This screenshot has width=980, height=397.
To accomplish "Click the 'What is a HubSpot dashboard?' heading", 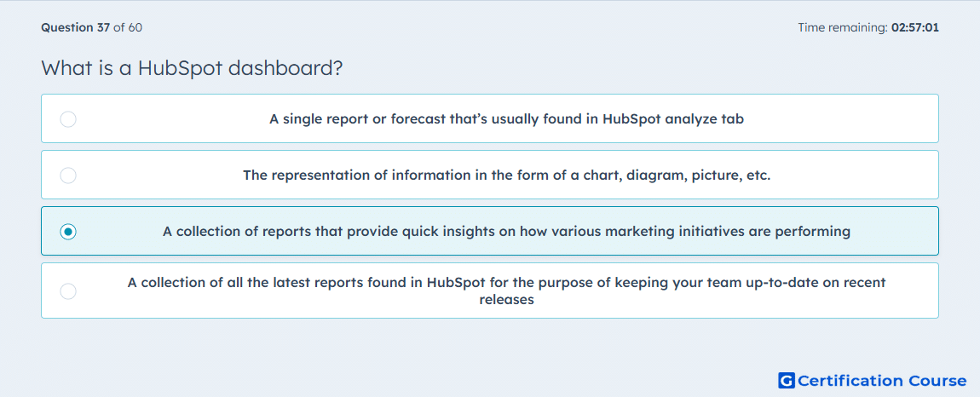I will [x=192, y=67].
